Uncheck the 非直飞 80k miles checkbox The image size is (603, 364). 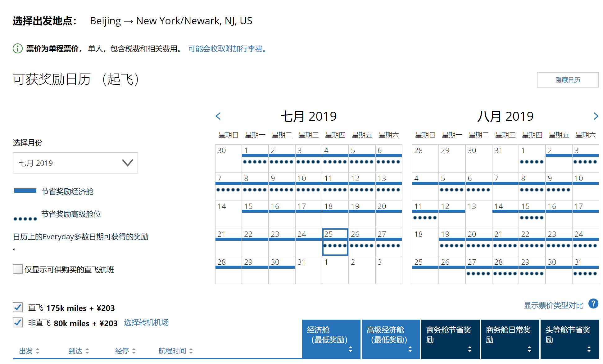click(x=18, y=323)
